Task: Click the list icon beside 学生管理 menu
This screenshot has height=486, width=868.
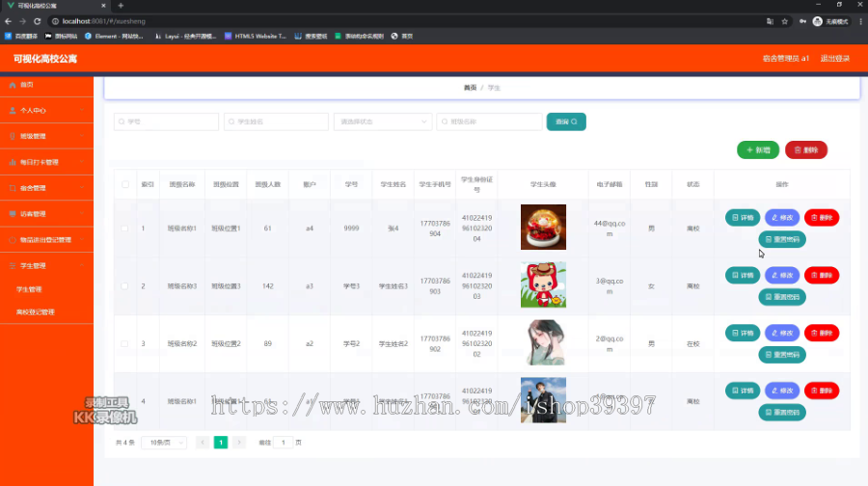Action: (13, 266)
